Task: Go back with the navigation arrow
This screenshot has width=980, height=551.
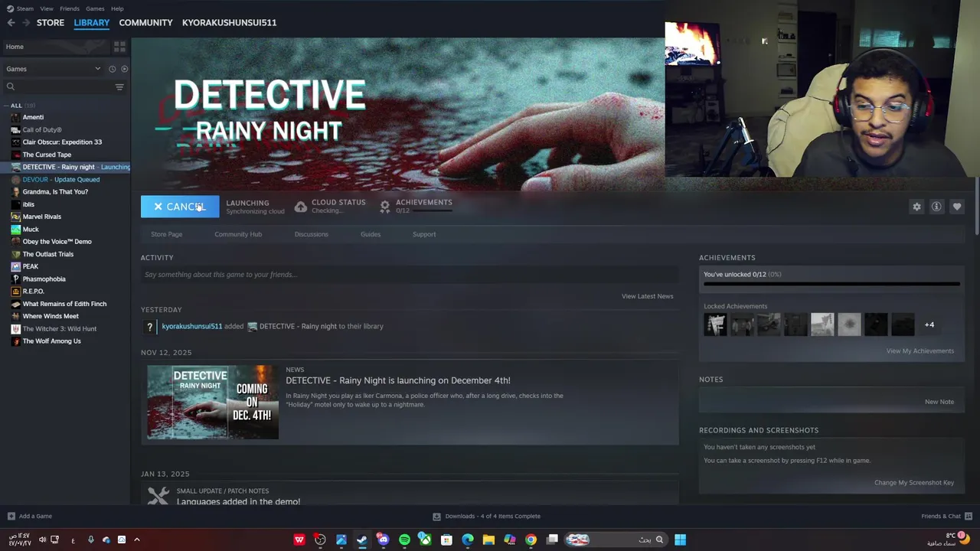Action: click(x=11, y=22)
